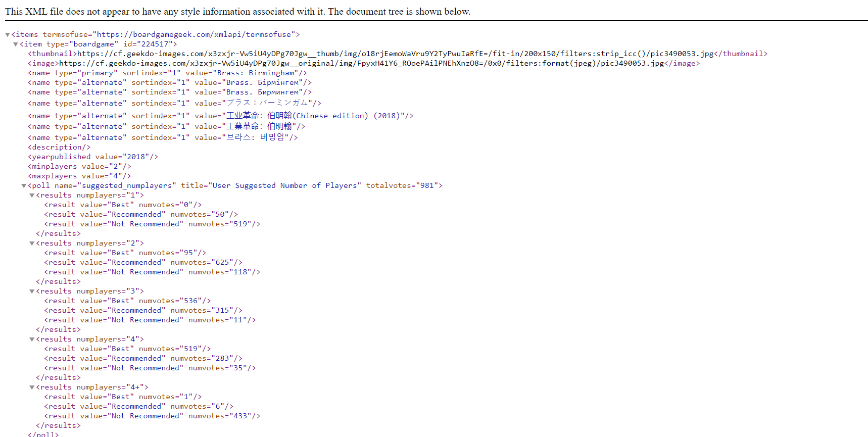Collapse the boardgame item node
868x437 pixels.
[x=16, y=44]
